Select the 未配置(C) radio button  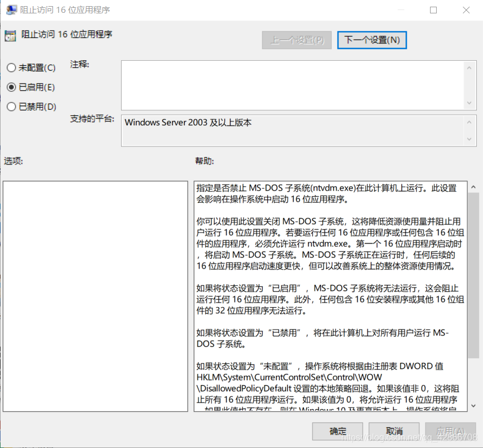coord(10,67)
